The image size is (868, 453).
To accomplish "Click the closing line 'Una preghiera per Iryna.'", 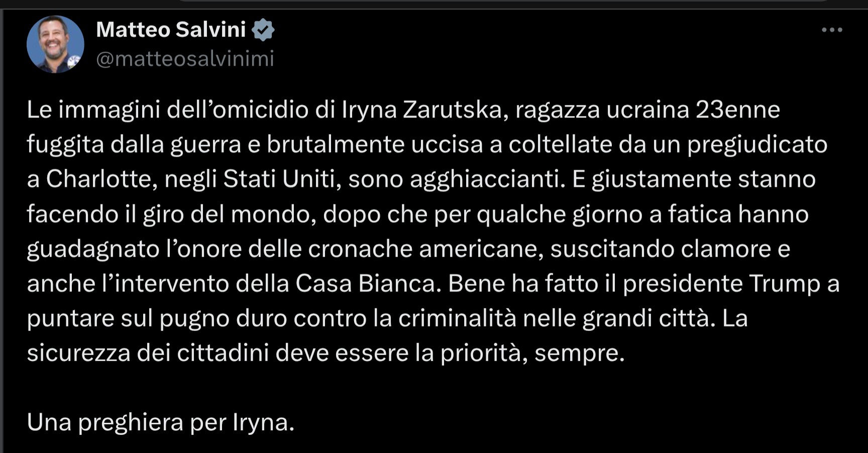I will click(x=161, y=422).
